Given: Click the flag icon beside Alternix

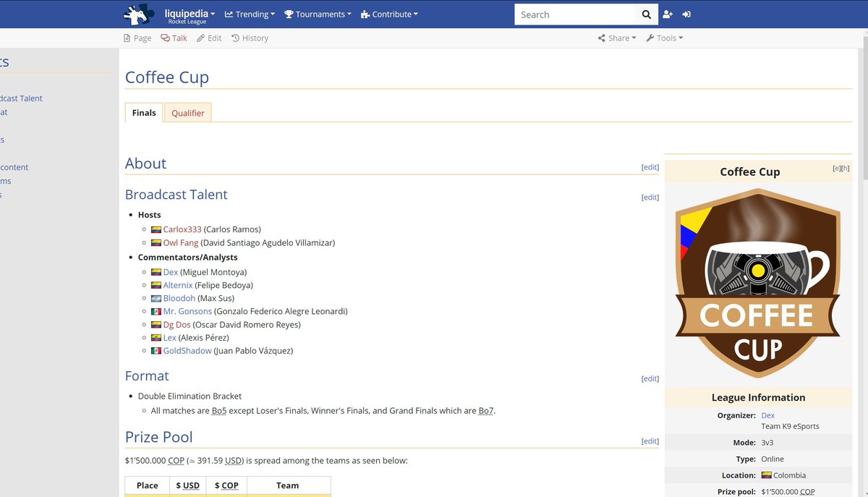Looking at the screenshot, I should coord(156,286).
